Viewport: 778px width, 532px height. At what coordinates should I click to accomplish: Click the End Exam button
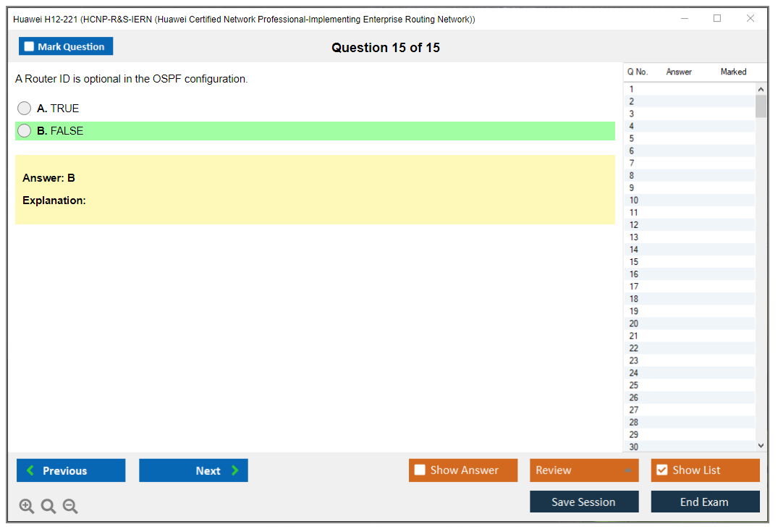(x=705, y=502)
